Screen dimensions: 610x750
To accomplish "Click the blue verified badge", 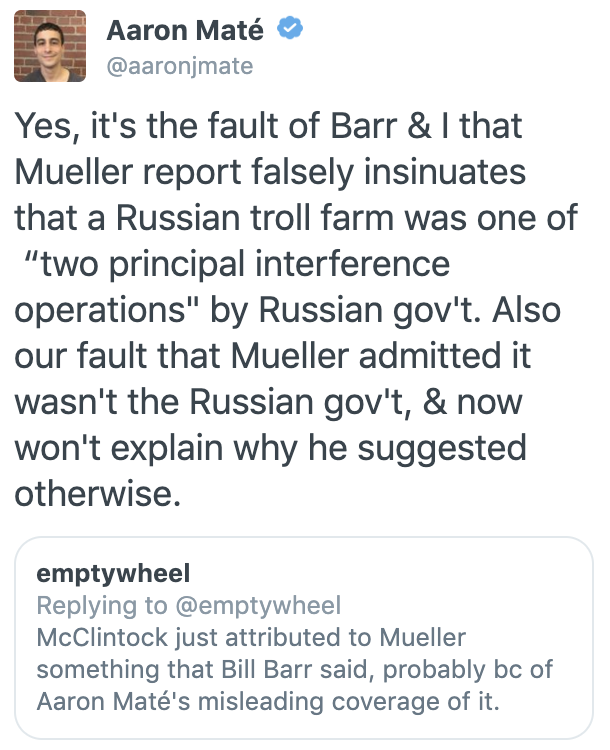I will [x=290, y=28].
